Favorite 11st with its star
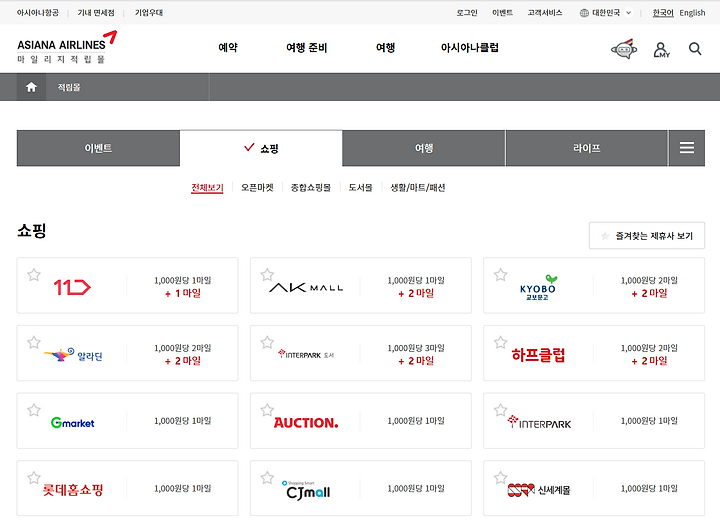 34,275
